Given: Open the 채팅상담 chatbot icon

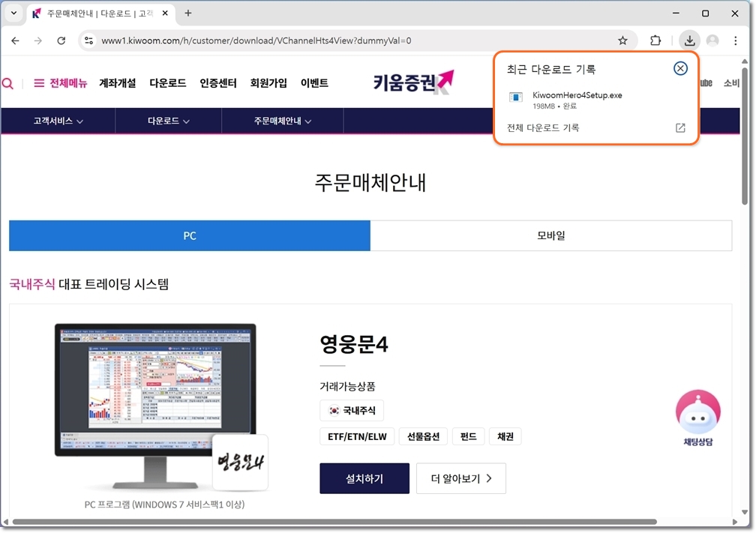Looking at the screenshot, I should [x=697, y=418].
